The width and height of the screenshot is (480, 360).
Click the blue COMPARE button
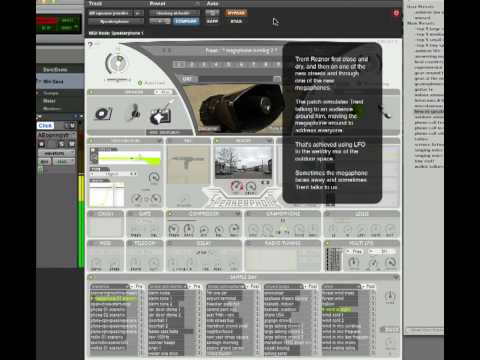click(x=186, y=21)
